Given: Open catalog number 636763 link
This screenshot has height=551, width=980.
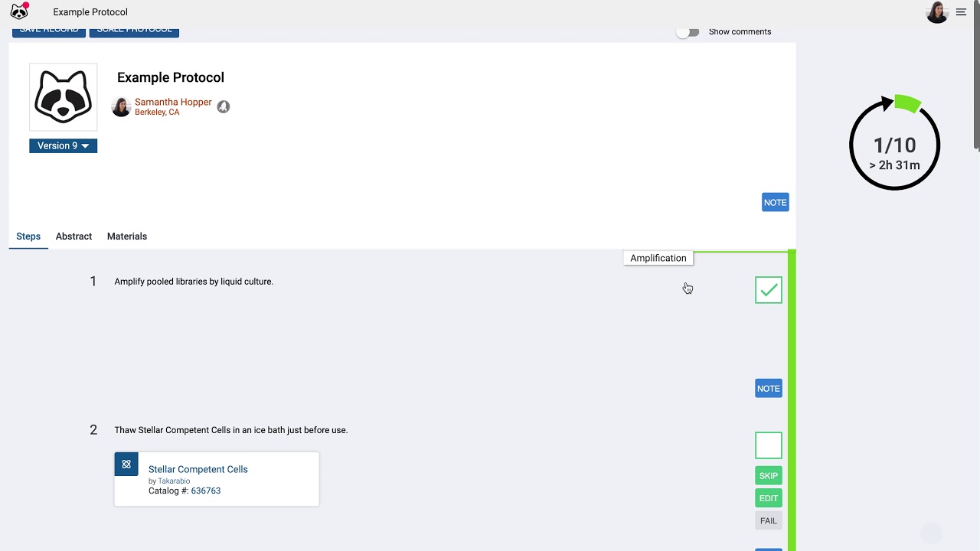Looking at the screenshot, I should click(x=206, y=491).
